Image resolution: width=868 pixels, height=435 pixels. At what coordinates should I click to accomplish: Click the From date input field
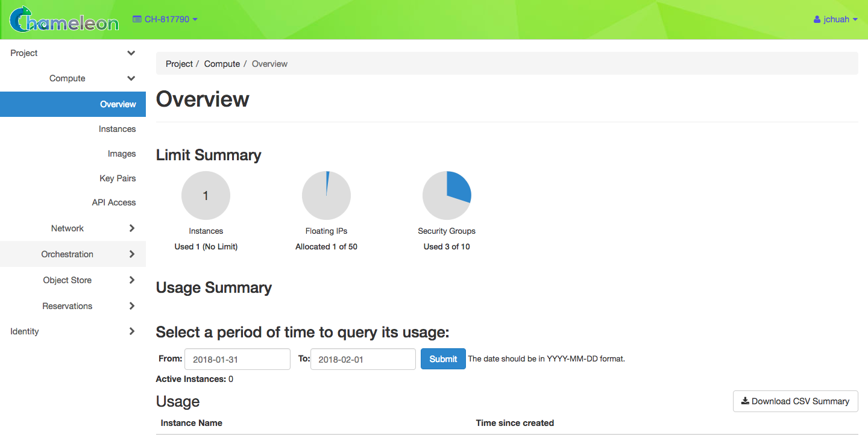pos(237,359)
